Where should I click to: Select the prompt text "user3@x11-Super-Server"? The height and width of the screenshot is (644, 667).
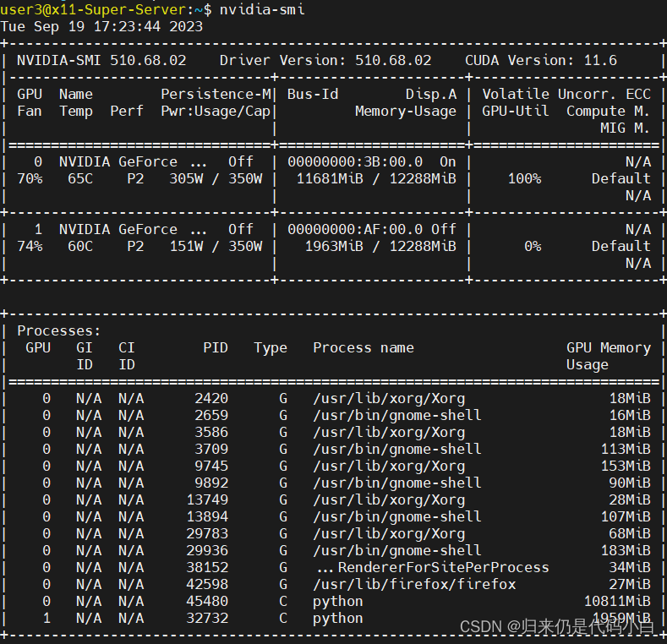click(93, 9)
